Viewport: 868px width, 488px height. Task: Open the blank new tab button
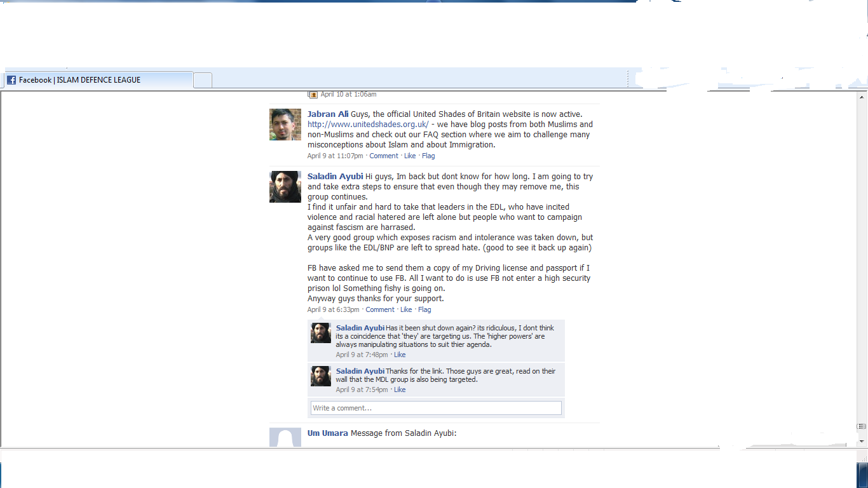203,80
